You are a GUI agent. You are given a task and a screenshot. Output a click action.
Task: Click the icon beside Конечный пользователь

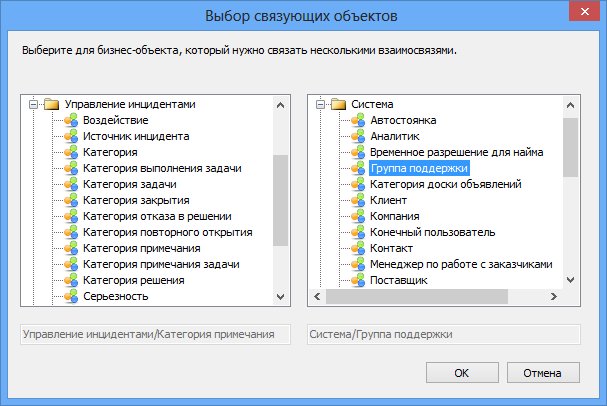click(x=358, y=232)
